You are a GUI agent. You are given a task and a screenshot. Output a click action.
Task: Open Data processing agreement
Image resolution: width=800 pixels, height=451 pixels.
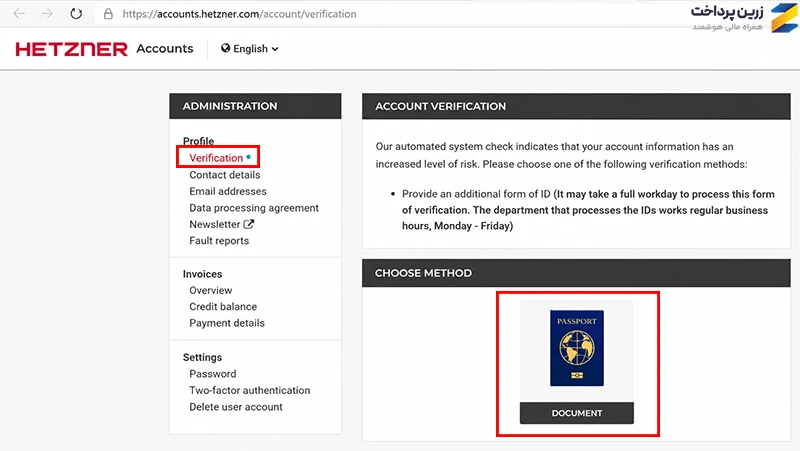254,208
